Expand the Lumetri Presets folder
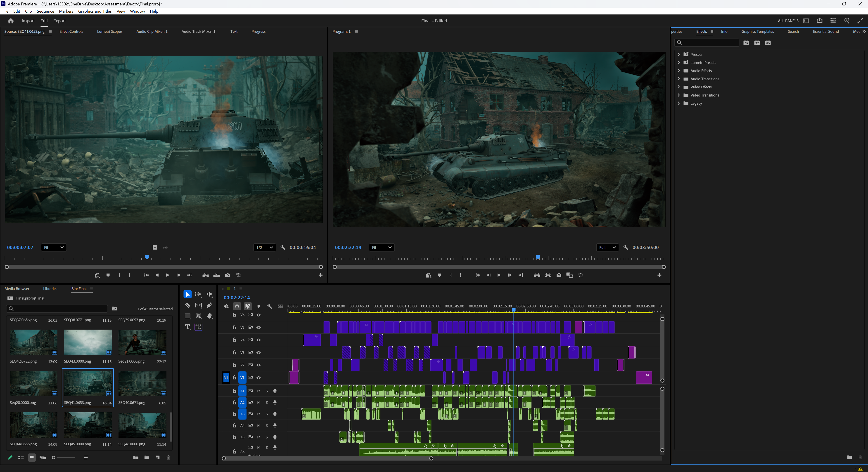The height and width of the screenshot is (472, 868). click(x=679, y=62)
